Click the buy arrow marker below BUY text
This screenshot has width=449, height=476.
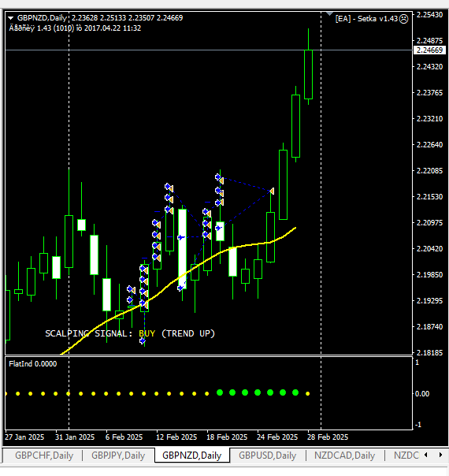(143, 341)
